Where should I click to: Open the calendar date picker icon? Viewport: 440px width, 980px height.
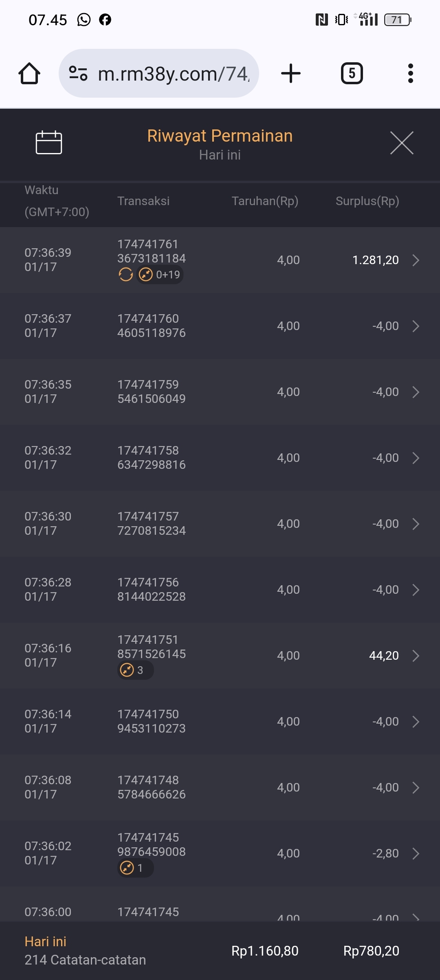pyautogui.click(x=49, y=143)
